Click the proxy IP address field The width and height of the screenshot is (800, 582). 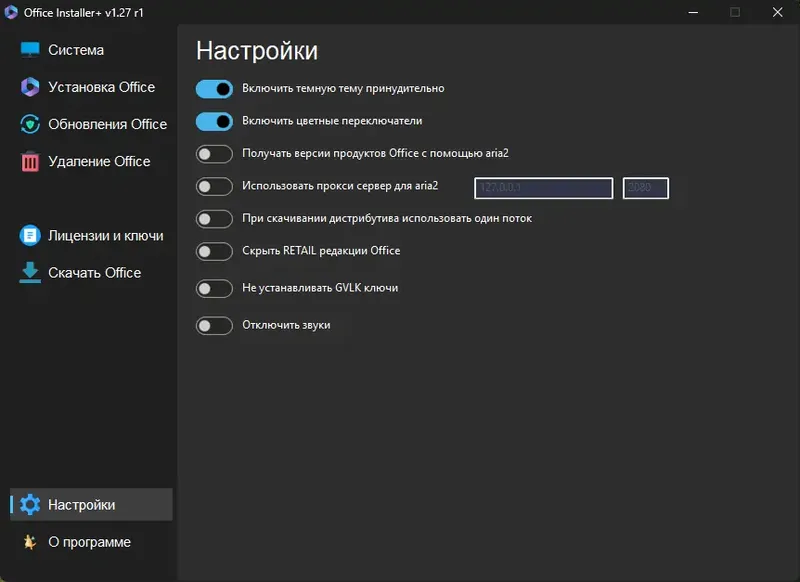(543, 188)
